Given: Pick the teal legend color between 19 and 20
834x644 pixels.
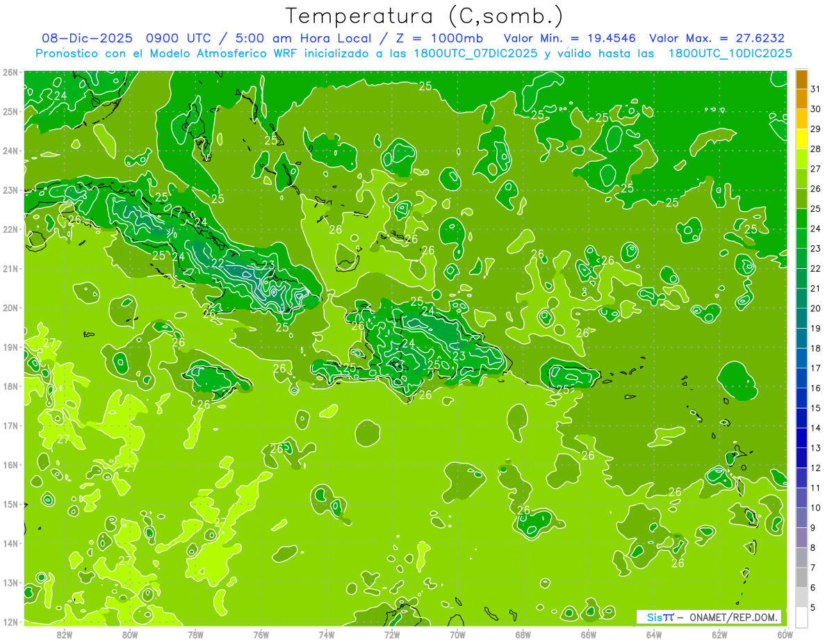Looking at the screenshot, I should (802, 318).
